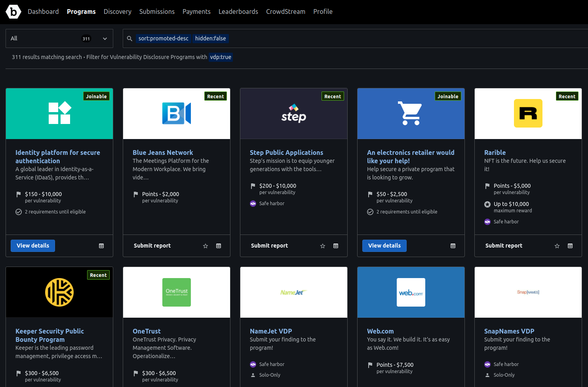Click the flag icon beside Keeper's reward range
Image resolution: width=588 pixels, height=387 pixels.
click(18, 373)
